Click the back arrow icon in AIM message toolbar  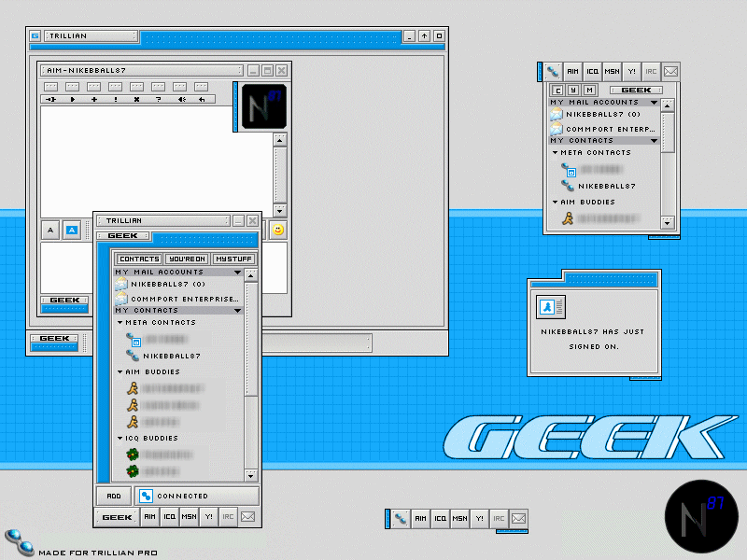pyautogui.click(x=202, y=100)
